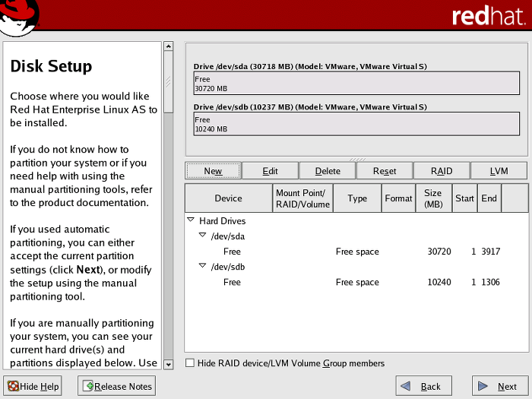The height and width of the screenshot is (399, 532).
Task: Select the /dev/sdb tree row label
Action: pyautogui.click(x=228, y=267)
